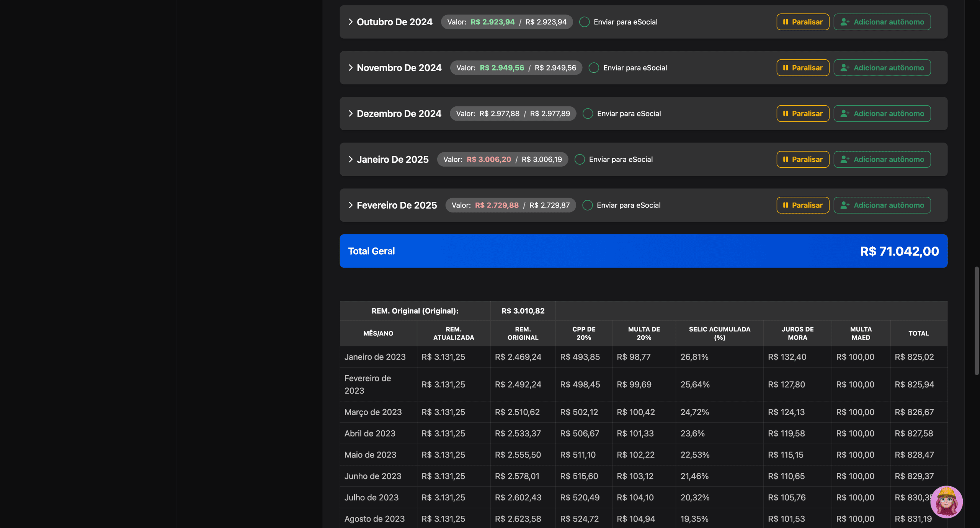Toggle Enviar para eSocial for Dezembro De 2024
This screenshot has height=528, width=980.
click(588, 114)
